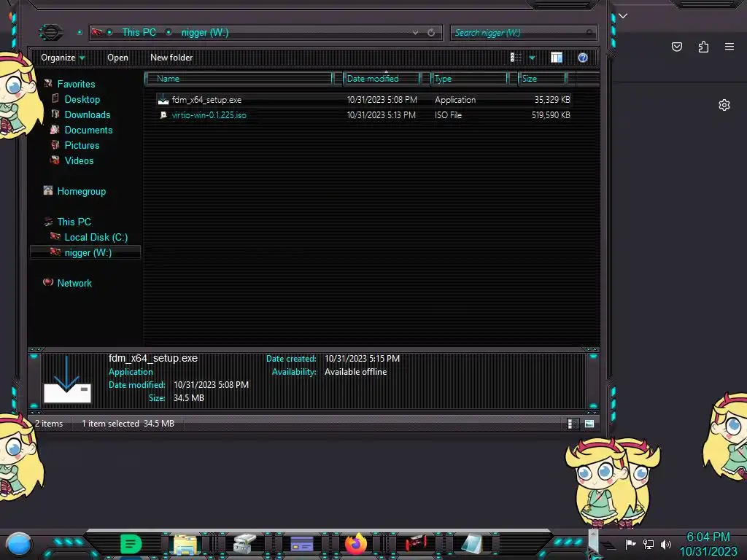Image resolution: width=747 pixels, height=560 pixels.
Task: Click the Refresh icon in the address bar
Action: coord(430,32)
